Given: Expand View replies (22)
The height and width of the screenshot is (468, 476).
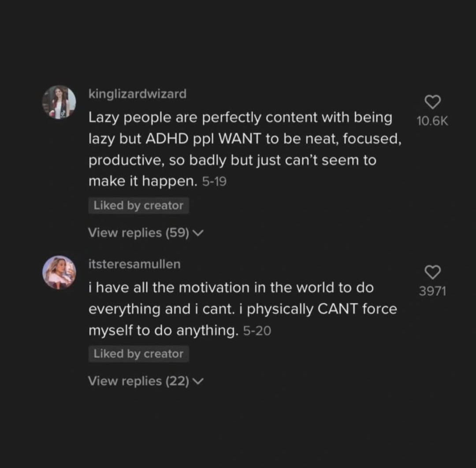Looking at the screenshot, I should click(139, 381).
